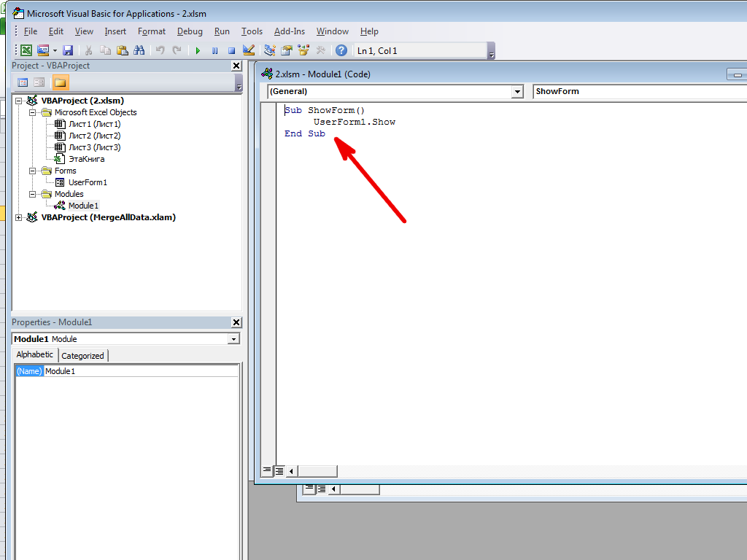
Task: Click Full Module View in background code window
Action: pyautogui.click(x=322, y=489)
